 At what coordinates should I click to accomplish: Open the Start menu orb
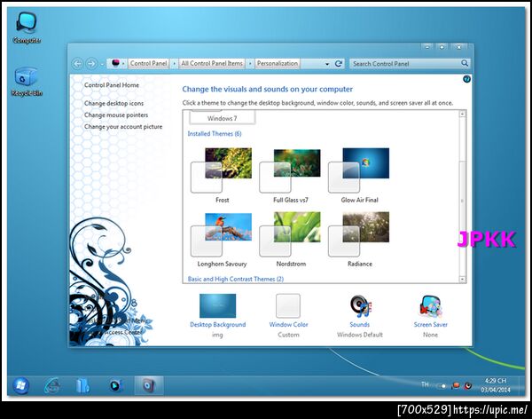20,385
